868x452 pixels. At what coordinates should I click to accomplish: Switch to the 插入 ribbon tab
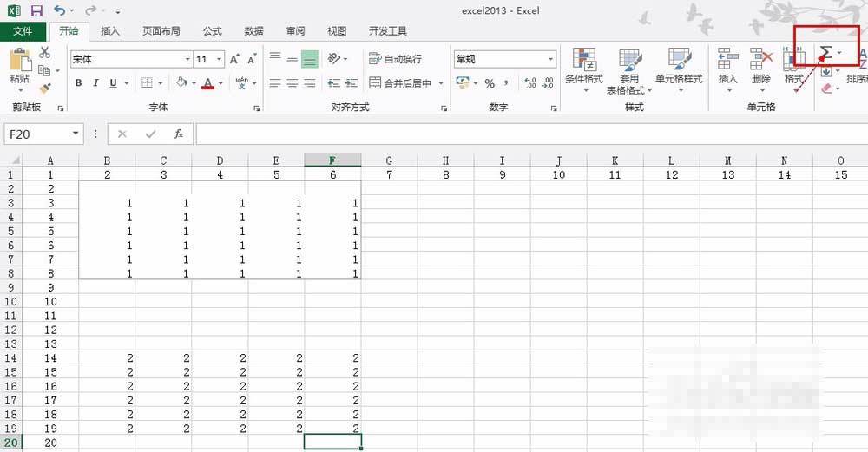coord(110,31)
